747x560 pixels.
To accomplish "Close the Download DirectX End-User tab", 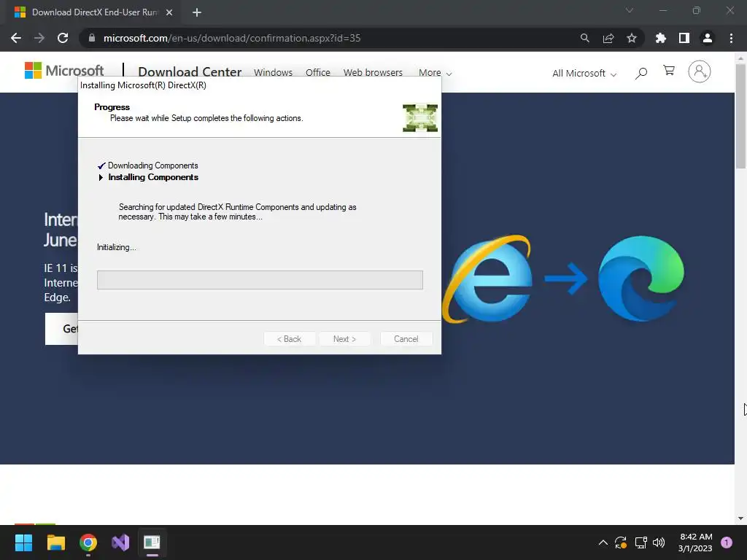I will (169, 12).
